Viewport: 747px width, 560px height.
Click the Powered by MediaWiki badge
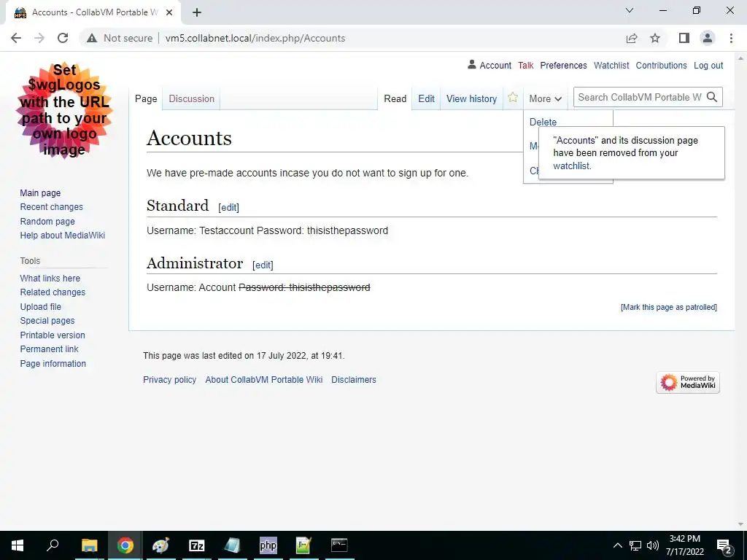688,382
